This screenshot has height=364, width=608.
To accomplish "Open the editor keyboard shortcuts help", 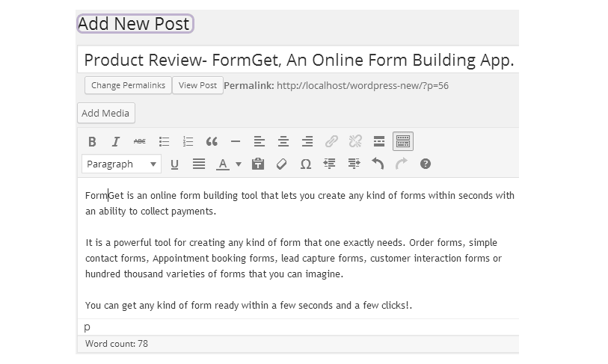I will (x=426, y=164).
